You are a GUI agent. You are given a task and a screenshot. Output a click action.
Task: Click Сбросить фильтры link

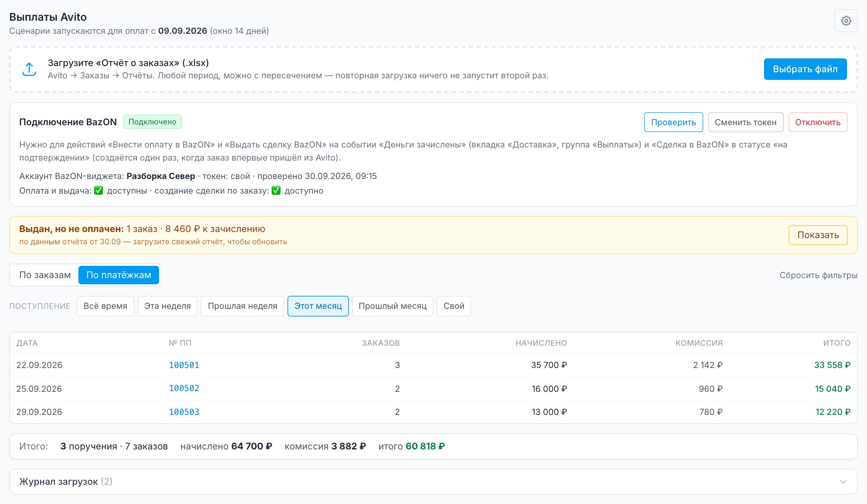(818, 275)
